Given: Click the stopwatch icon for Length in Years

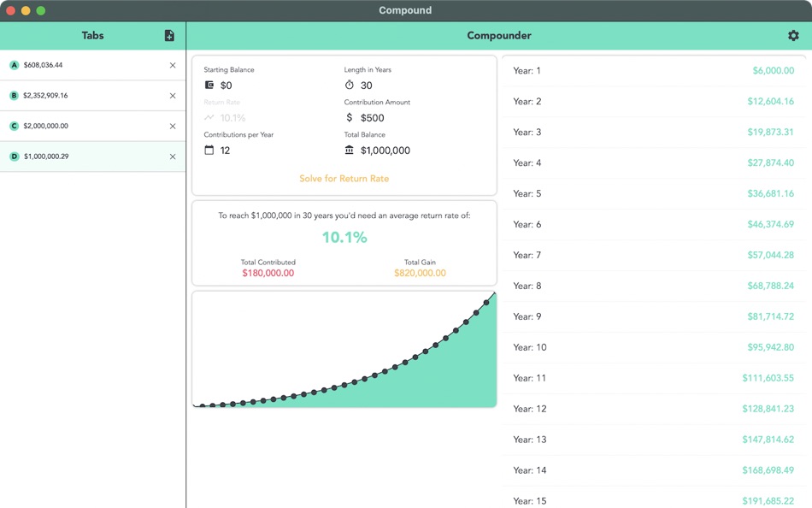Looking at the screenshot, I should coord(350,85).
